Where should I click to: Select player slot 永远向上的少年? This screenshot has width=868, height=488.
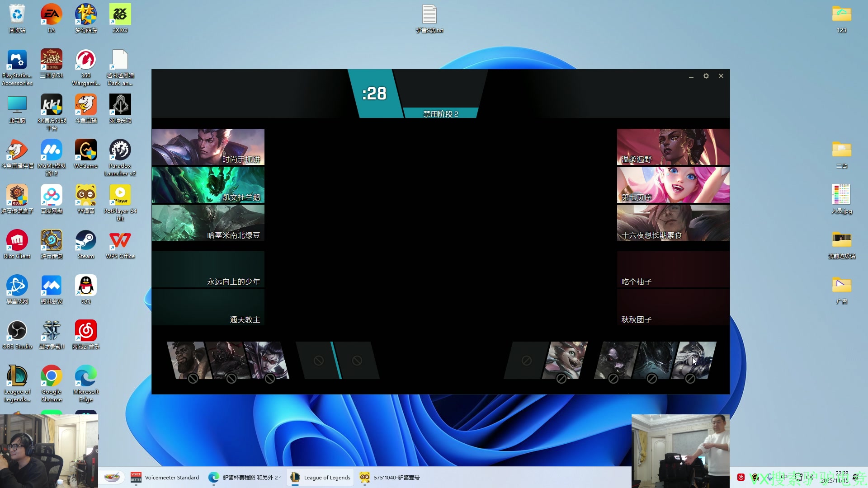(x=208, y=270)
